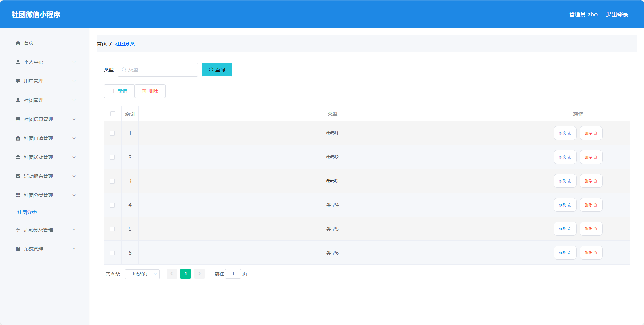
Task: Open 活动报名管理 menu label
Action: click(38, 176)
